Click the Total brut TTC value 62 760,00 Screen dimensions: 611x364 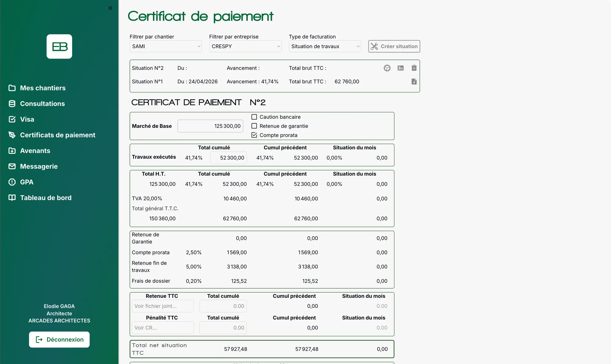pyautogui.click(x=347, y=81)
